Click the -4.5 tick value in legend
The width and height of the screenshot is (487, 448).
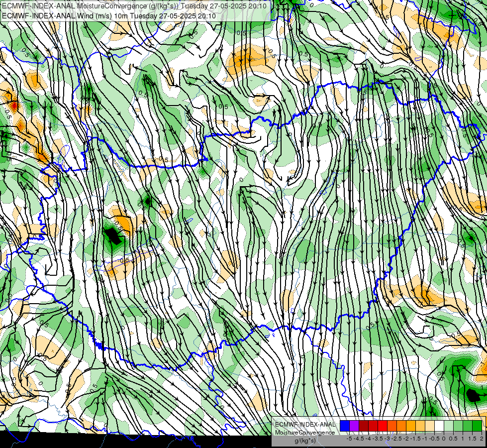(x=359, y=439)
